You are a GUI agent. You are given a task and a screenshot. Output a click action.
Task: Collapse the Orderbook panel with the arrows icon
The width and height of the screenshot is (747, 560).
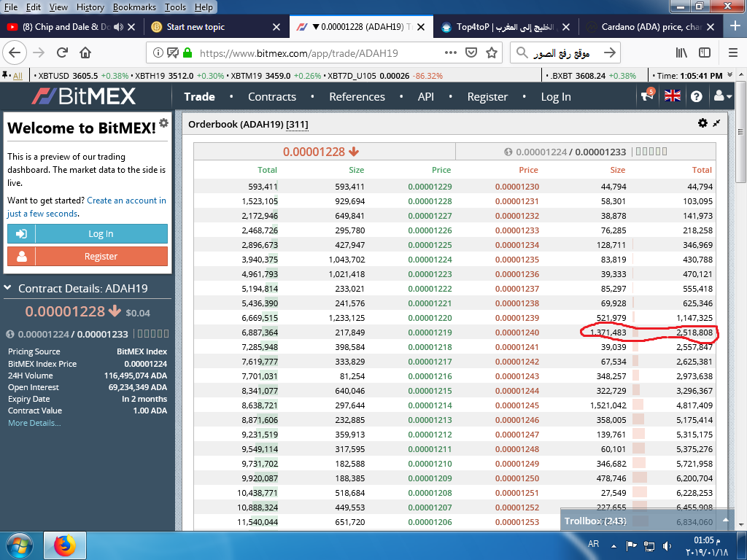click(716, 123)
